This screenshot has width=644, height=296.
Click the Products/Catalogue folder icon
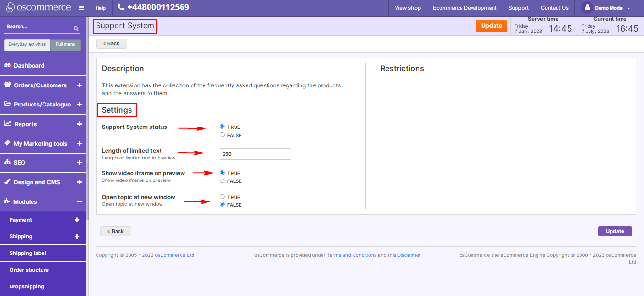point(8,104)
